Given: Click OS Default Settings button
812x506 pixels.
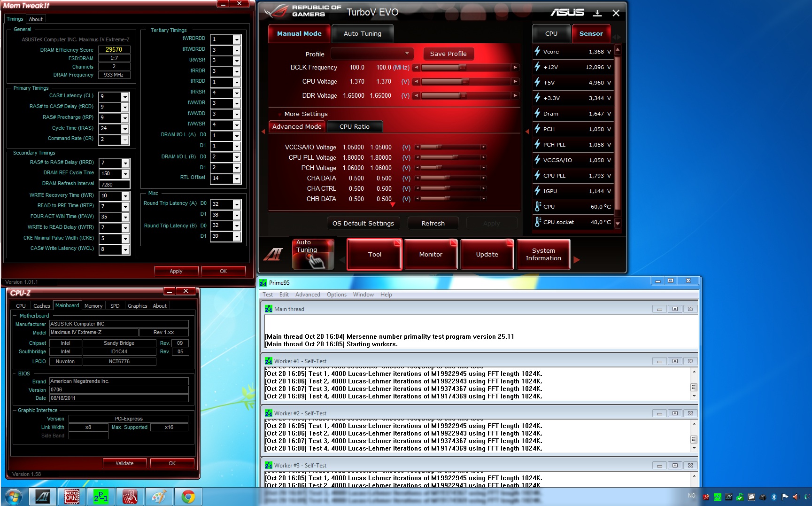Looking at the screenshot, I should [x=363, y=223].
